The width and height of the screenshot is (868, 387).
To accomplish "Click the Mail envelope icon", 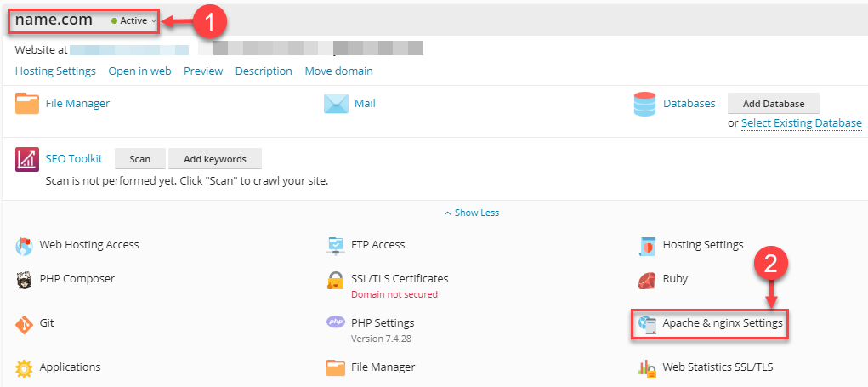I will pos(336,104).
